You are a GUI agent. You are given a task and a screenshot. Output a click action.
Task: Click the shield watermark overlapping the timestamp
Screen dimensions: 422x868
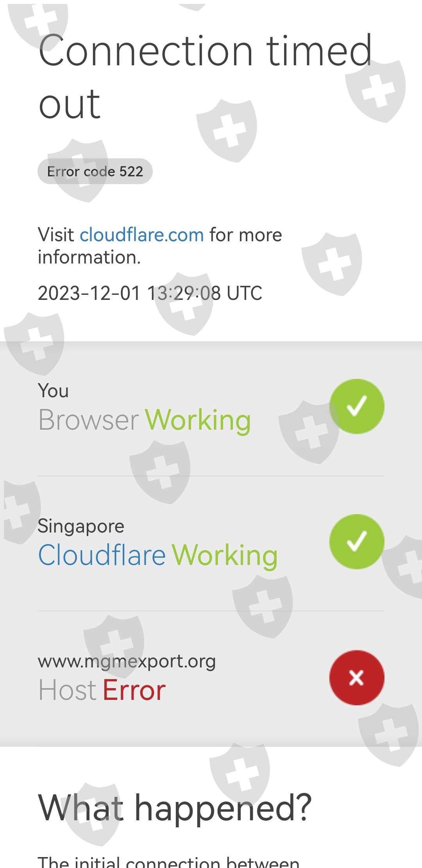pyautogui.click(x=184, y=304)
